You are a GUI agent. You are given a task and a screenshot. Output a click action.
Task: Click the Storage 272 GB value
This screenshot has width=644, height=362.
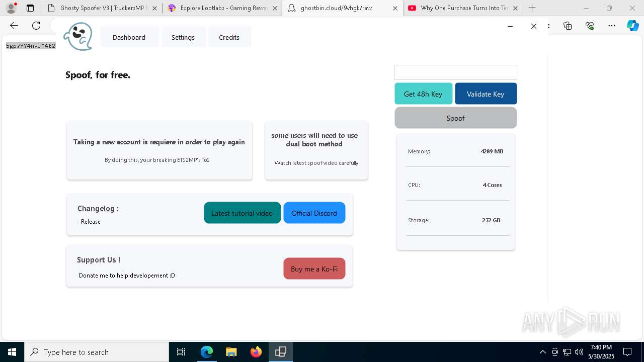click(x=491, y=220)
